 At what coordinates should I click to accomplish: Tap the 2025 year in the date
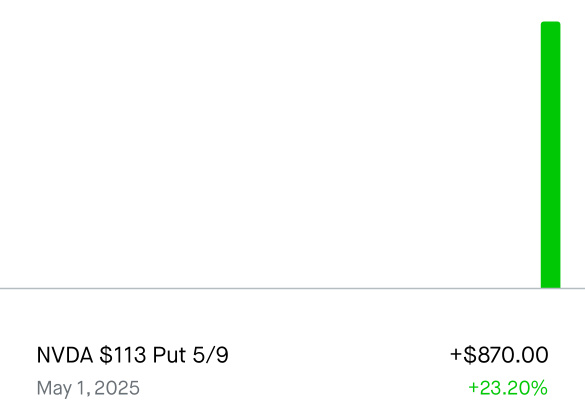pos(117,388)
